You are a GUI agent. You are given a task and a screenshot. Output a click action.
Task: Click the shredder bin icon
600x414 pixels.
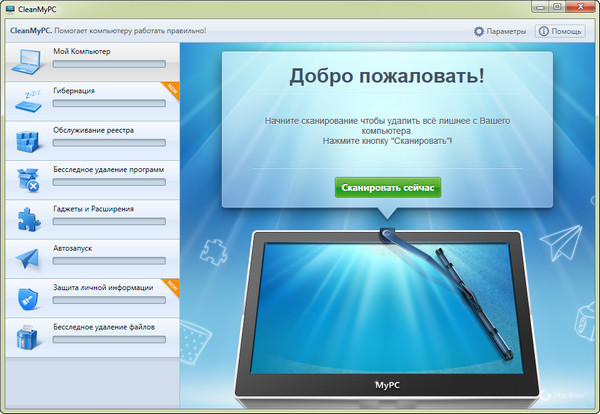(27, 337)
